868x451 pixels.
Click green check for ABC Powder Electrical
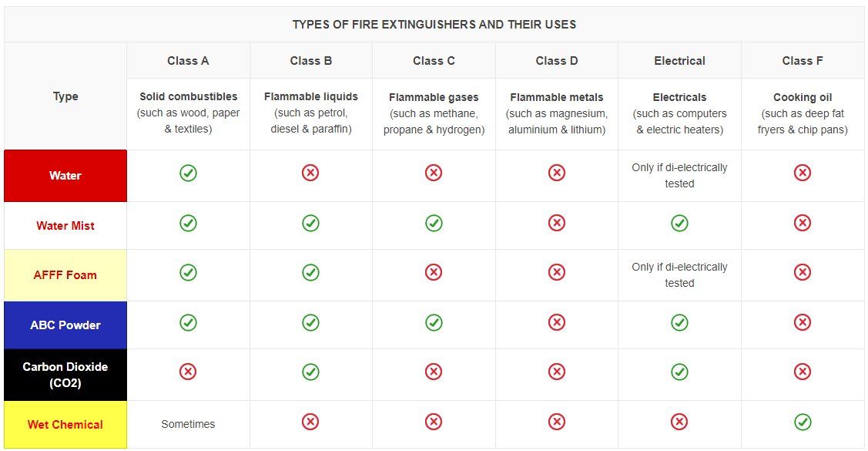coord(679,322)
